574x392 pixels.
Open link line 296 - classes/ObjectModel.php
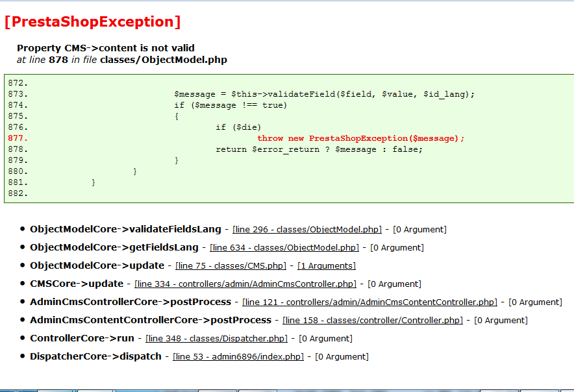pos(306,230)
